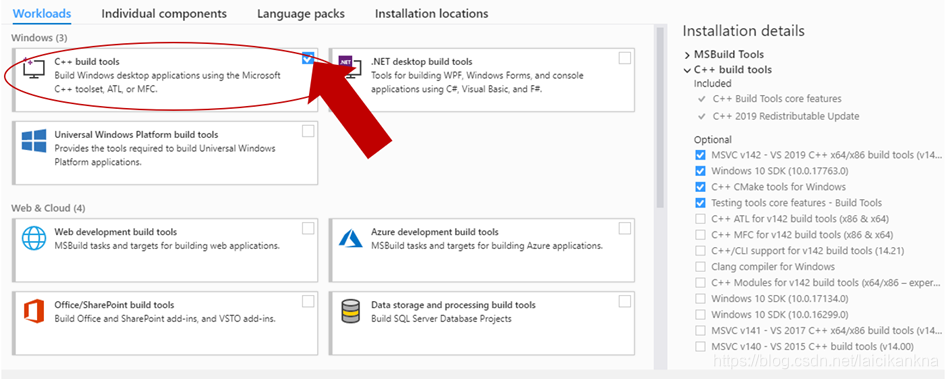Select the Web & Cloud (4) category heading
Viewport: 948px width, 379px height.
[48, 208]
